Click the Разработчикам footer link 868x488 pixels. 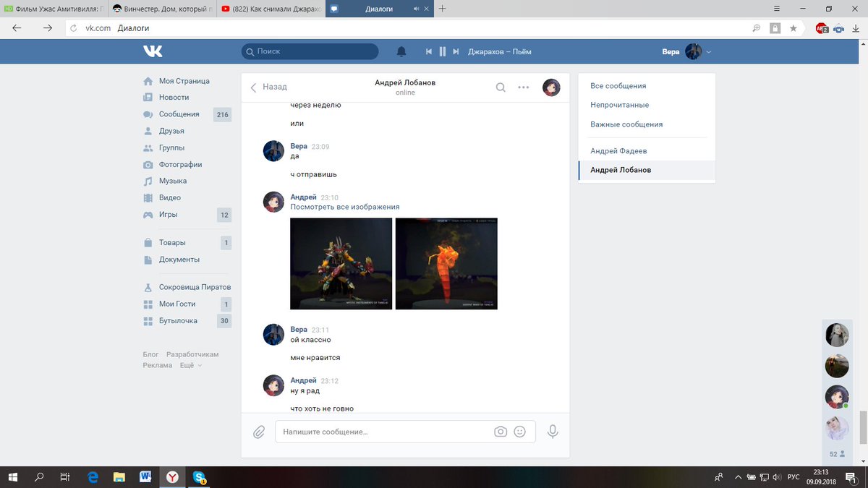192,354
